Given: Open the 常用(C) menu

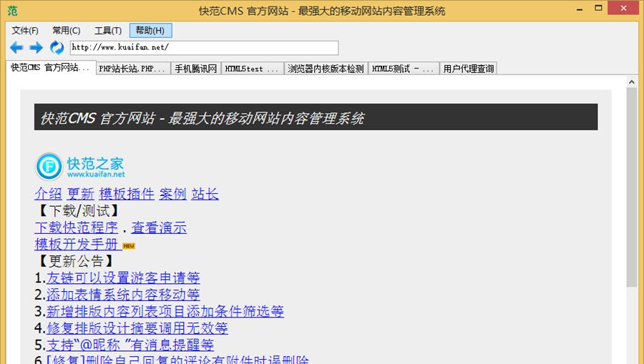Looking at the screenshot, I should (x=66, y=30).
